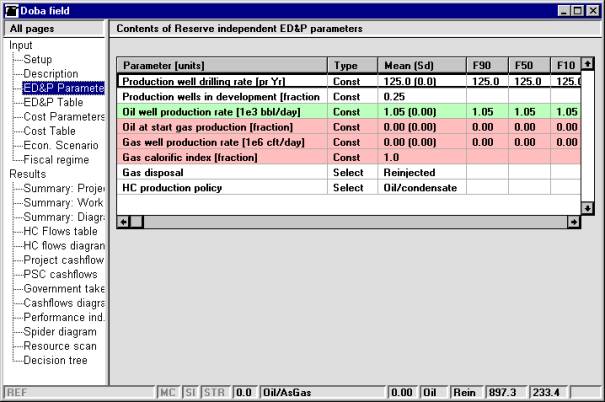The width and height of the screenshot is (605, 402).
Task: Open the Project cashflow page
Action: pyautogui.click(x=64, y=260)
